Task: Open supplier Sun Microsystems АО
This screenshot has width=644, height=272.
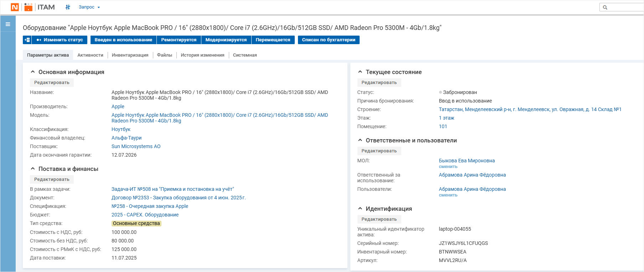Action: point(136,146)
